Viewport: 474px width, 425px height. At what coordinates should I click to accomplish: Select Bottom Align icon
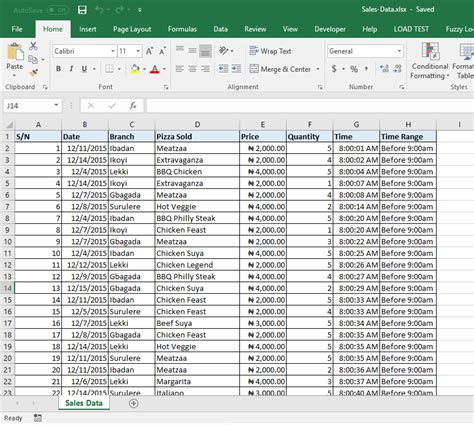coord(205,51)
